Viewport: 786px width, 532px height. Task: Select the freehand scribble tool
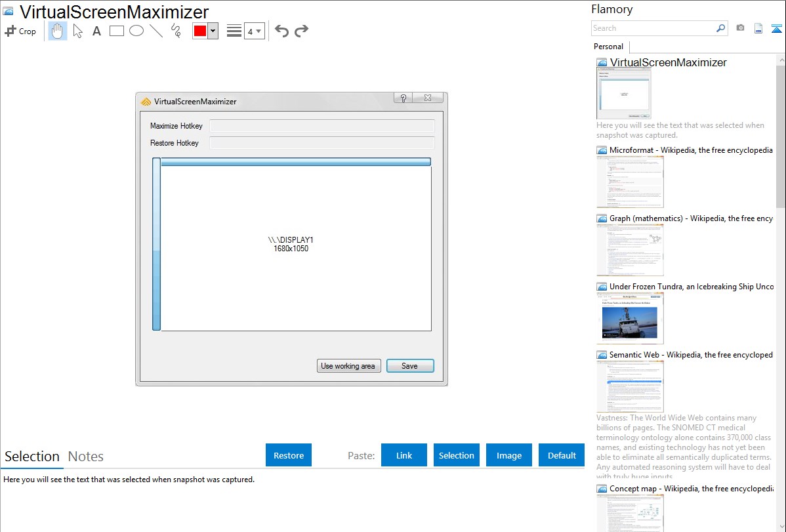pyautogui.click(x=176, y=31)
